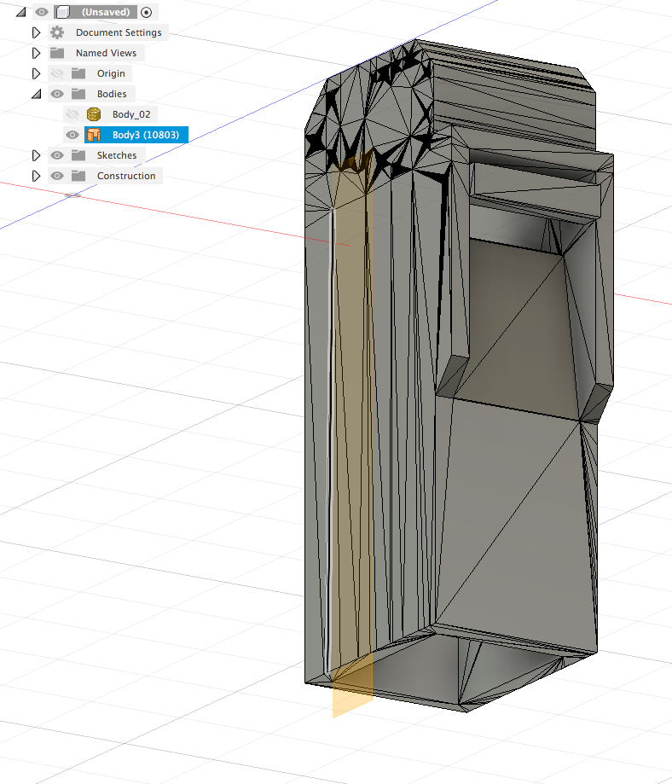Expand the Origin folder
Screen dimensions: 672x784
(36, 73)
